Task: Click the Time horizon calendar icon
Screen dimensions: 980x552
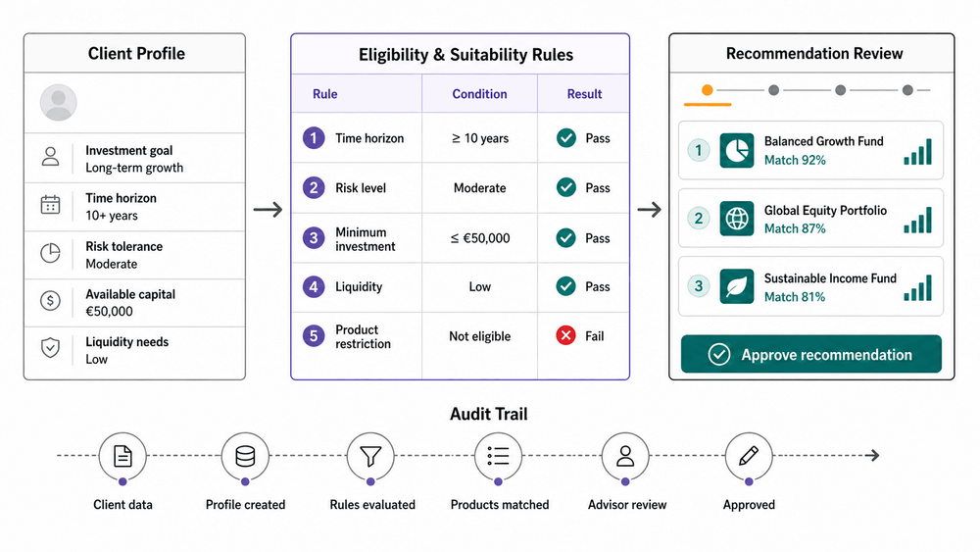Action: [x=51, y=205]
